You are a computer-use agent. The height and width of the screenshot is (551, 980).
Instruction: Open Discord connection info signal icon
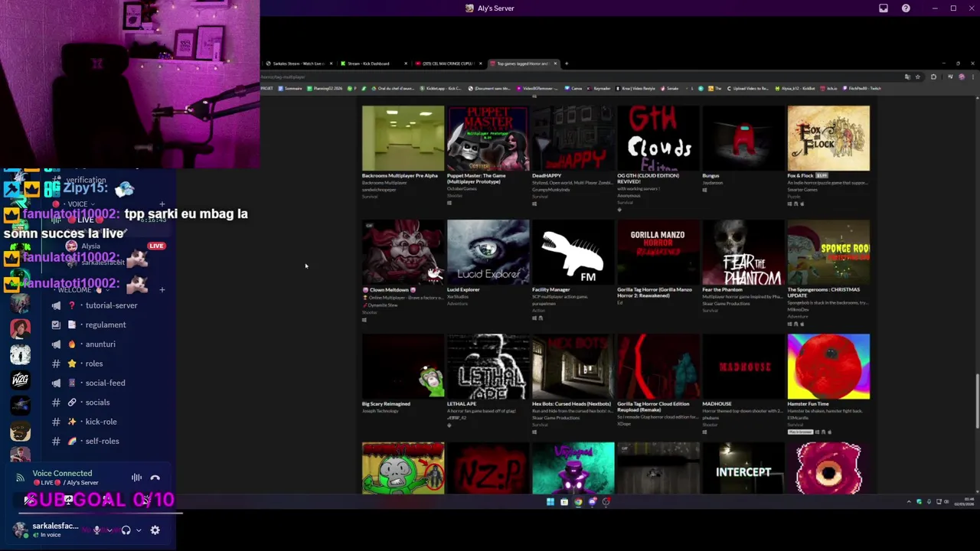[x=20, y=478]
